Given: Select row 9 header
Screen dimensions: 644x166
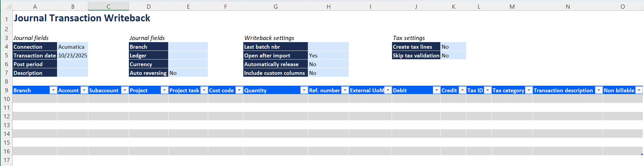Looking at the screenshot, I should tap(6, 90).
